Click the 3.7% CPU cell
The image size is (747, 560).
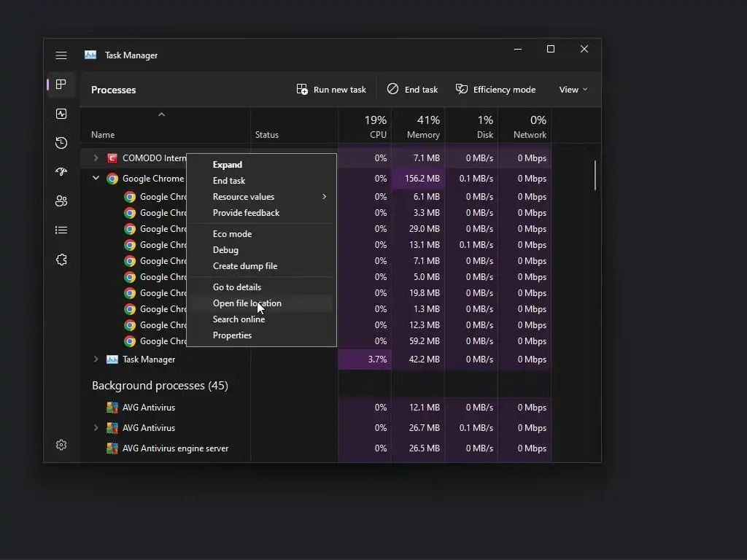[365, 359]
